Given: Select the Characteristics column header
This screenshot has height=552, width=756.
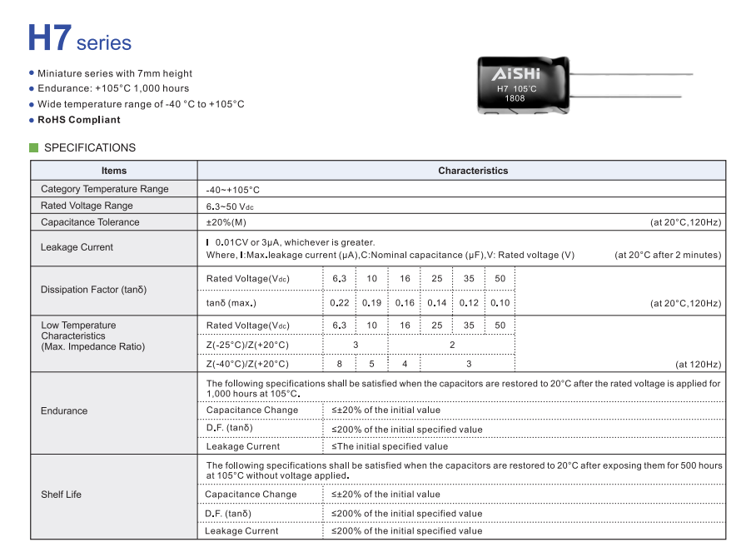Looking at the screenshot, I should [473, 171].
